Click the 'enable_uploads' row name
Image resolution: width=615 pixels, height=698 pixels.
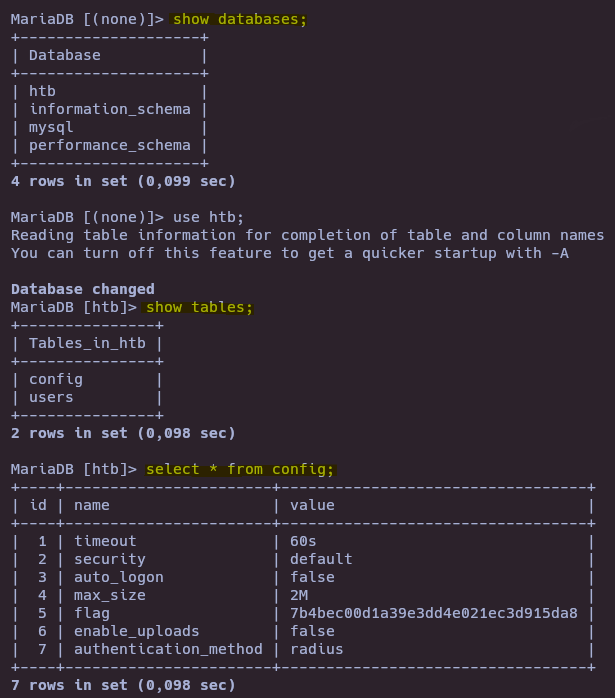coord(137,631)
